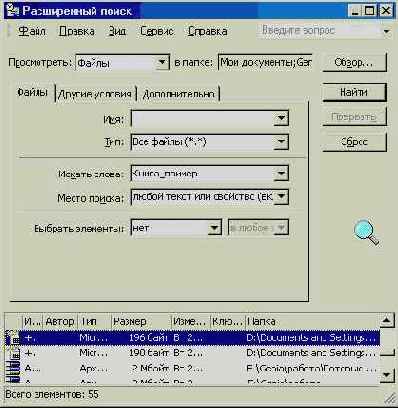Click the 'Расширенный поиск' title bar icon
Image resolution: width=398 pixels, height=408 pixels.
click(x=12, y=11)
